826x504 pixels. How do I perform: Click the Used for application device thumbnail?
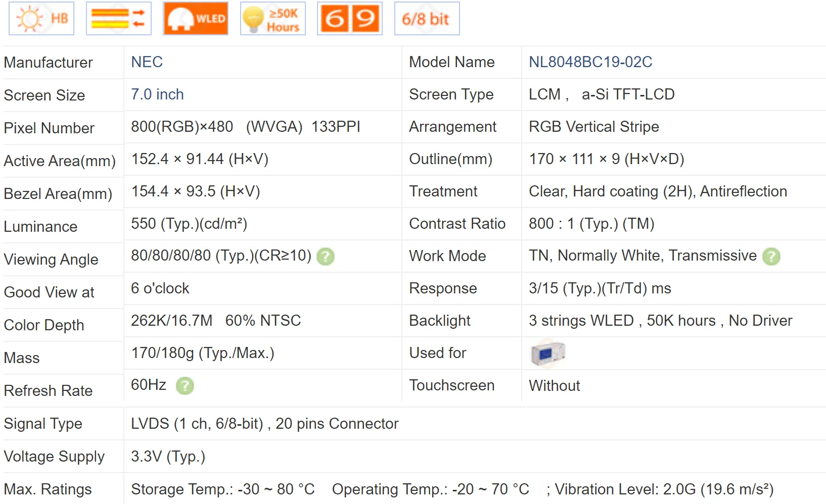click(x=548, y=353)
